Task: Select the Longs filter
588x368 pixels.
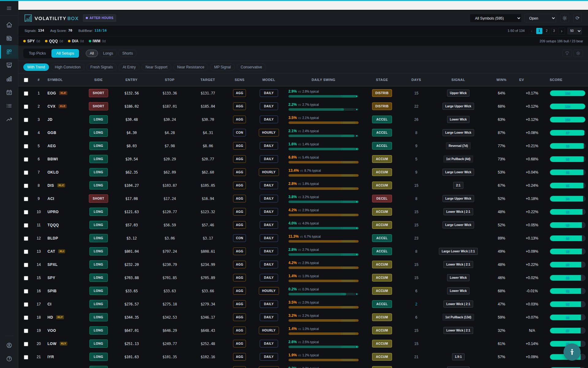Action: [108, 53]
